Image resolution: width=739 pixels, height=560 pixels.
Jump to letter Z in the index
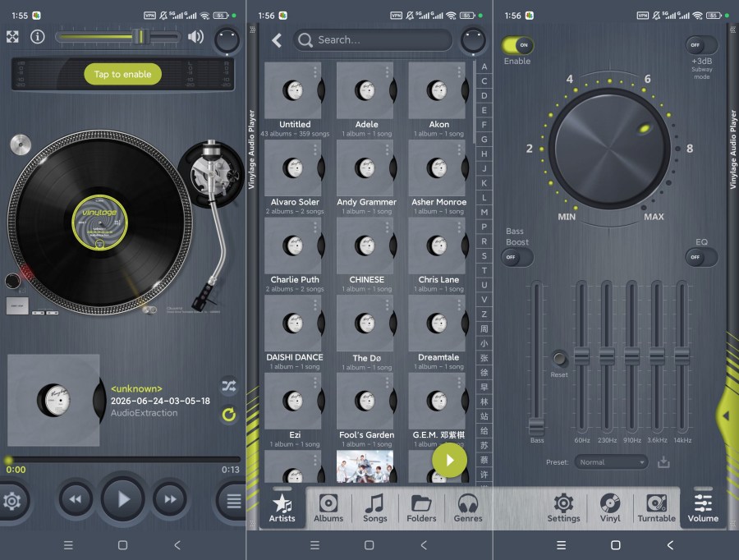click(x=484, y=314)
